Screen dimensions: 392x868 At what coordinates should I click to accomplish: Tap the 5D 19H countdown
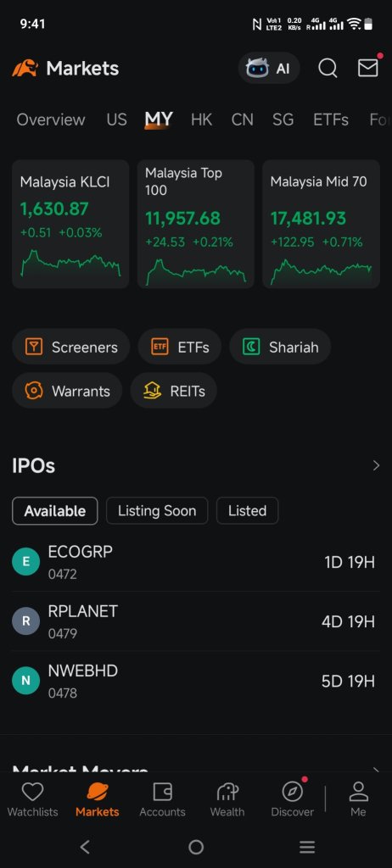tap(348, 681)
